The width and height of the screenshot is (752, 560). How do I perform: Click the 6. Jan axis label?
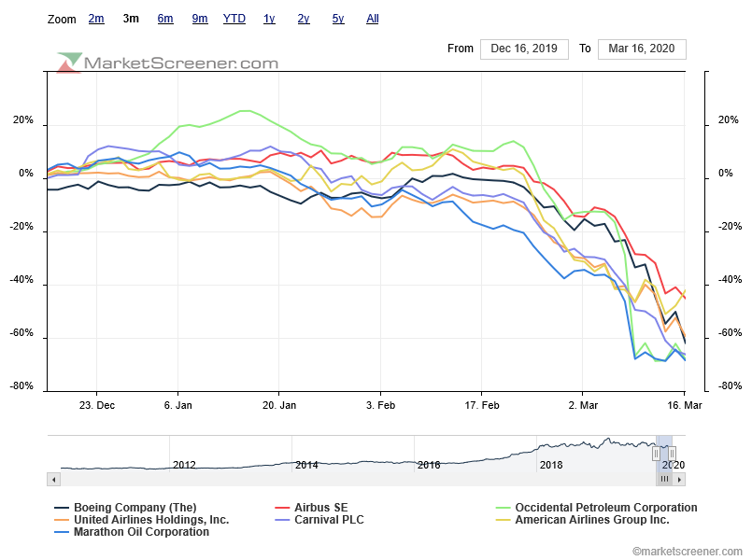[177, 405]
